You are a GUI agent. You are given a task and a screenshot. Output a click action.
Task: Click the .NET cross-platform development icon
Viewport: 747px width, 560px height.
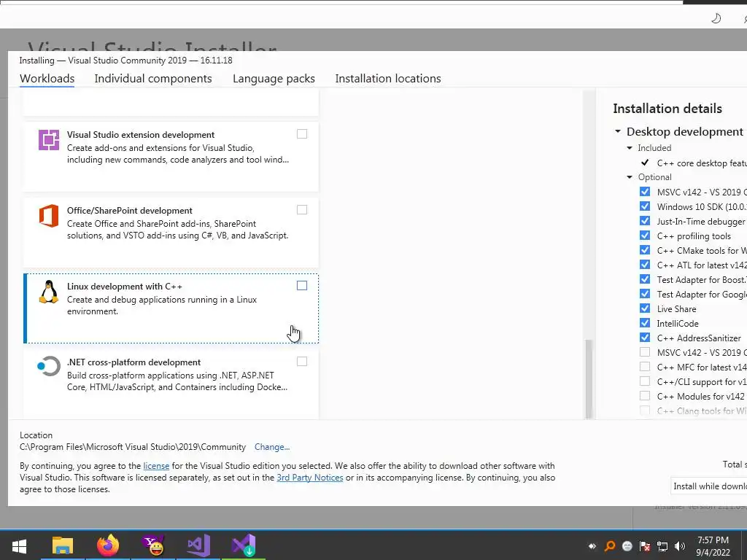point(49,367)
